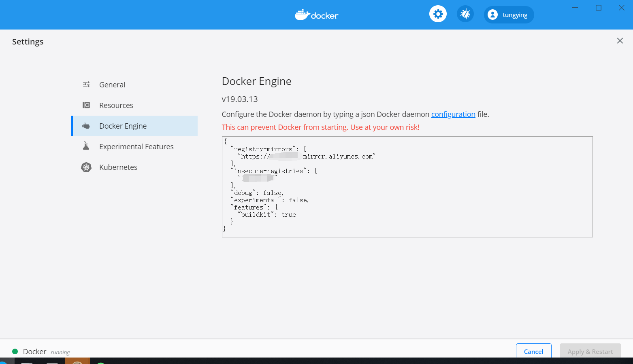
Task: Open the tungying account menu
Action: [x=509, y=15]
